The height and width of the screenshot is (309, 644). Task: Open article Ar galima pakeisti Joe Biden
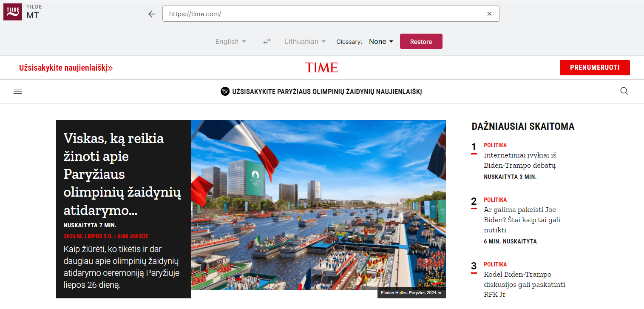pos(522,220)
